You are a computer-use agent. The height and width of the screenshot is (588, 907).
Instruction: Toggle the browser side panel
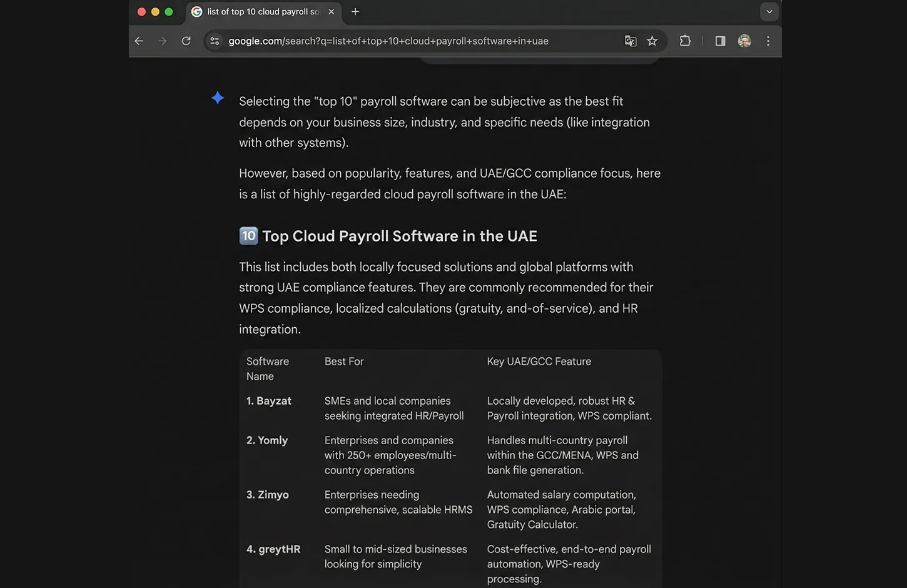tap(720, 41)
